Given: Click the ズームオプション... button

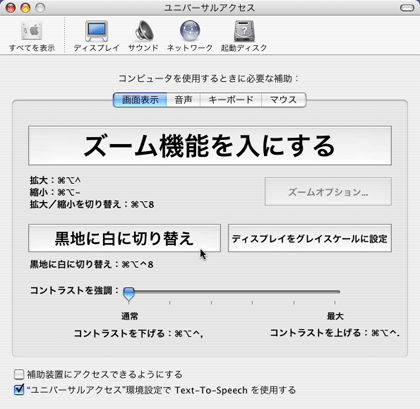Looking at the screenshot, I should (328, 192).
